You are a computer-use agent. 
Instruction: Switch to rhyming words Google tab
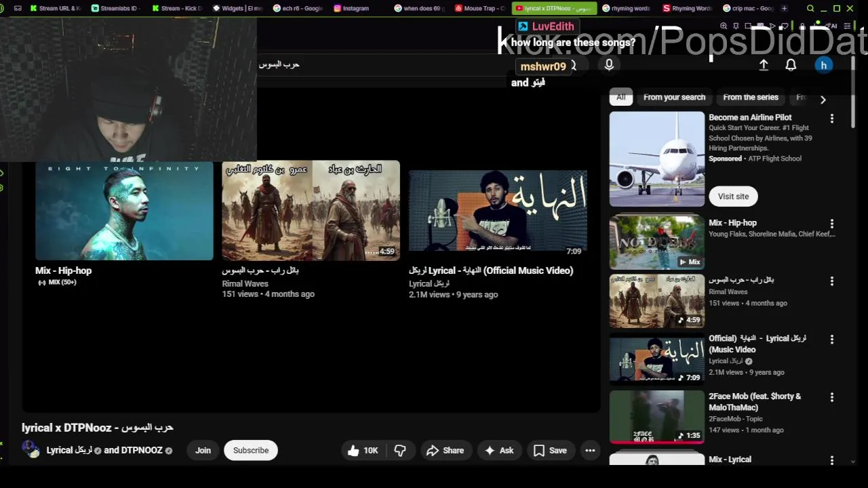pos(626,8)
